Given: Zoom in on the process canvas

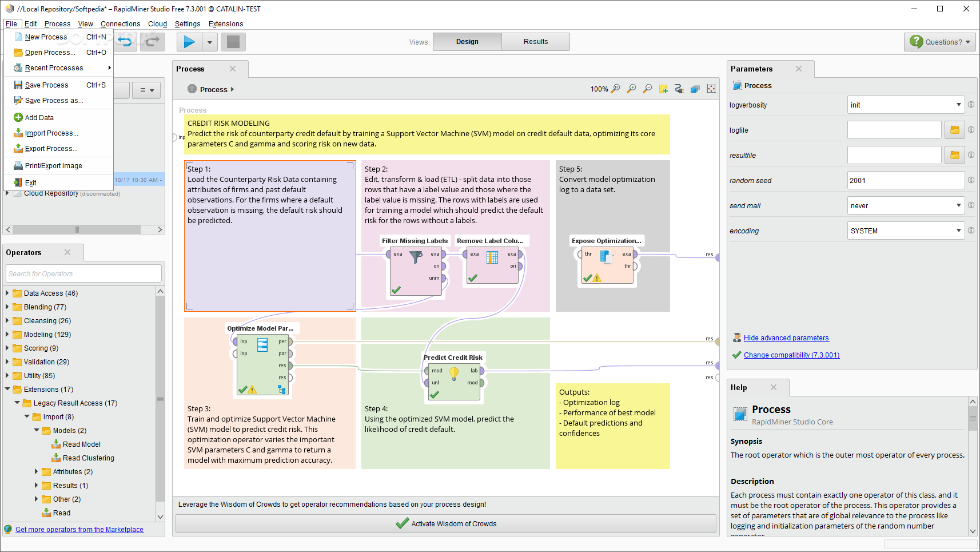Looking at the screenshot, I should [x=631, y=89].
